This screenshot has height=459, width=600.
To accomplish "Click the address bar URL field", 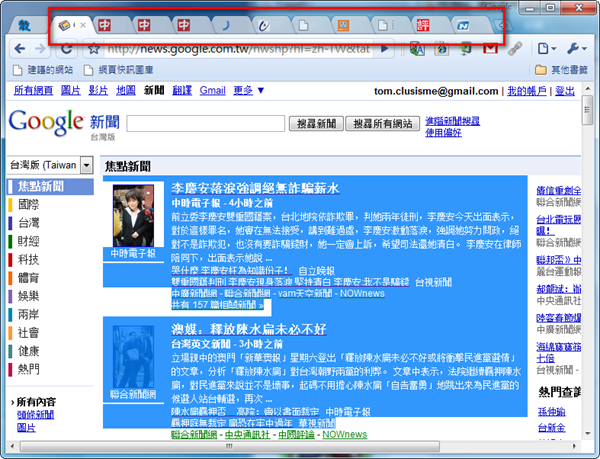I will point(240,49).
